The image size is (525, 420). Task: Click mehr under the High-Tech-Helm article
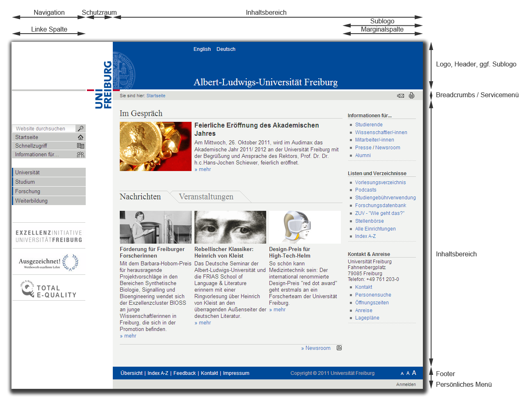click(277, 310)
